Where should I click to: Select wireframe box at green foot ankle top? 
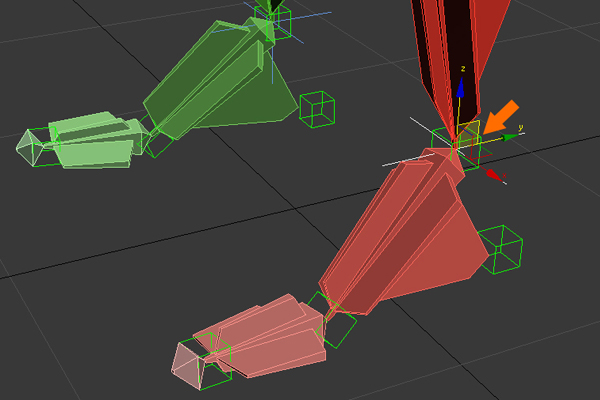click(x=273, y=22)
